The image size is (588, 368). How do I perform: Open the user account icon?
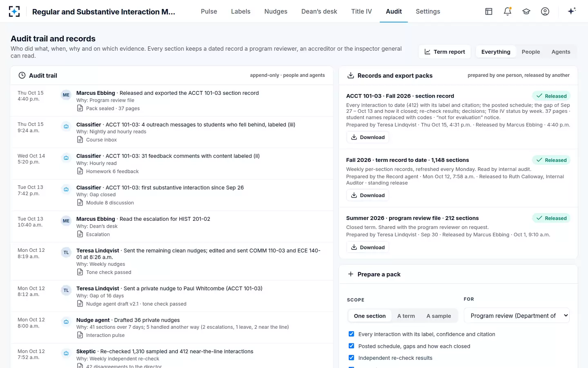pyautogui.click(x=545, y=11)
